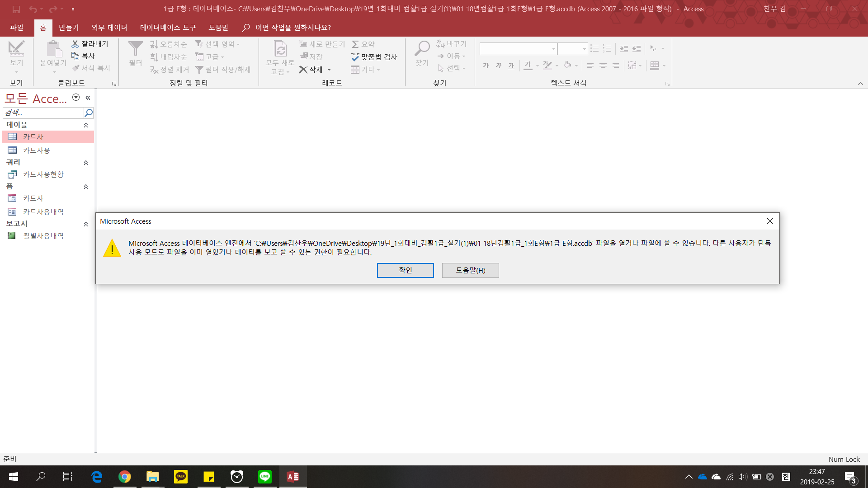868x488 pixels.
Task: Click the Access icon in the Windows taskbar
Action: pyautogui.click(x=293, y=477)
